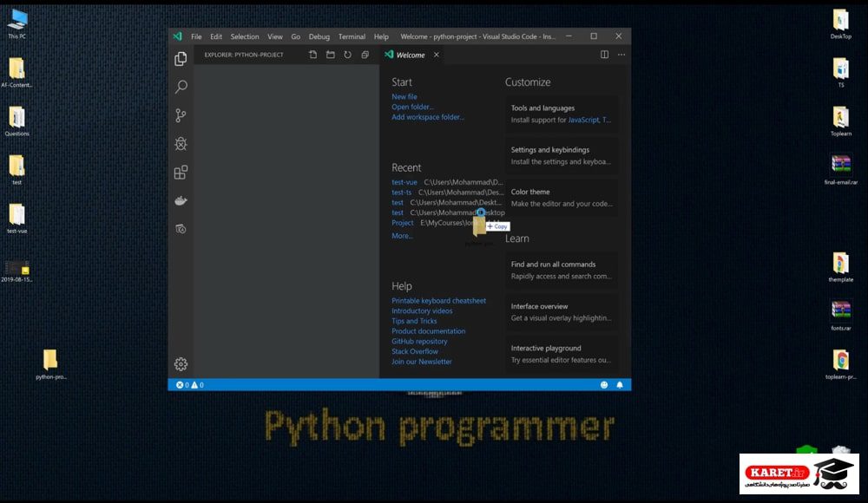Open recent project test-ts
This screenshot has width=868, height=503.
(x=401, y=192)
